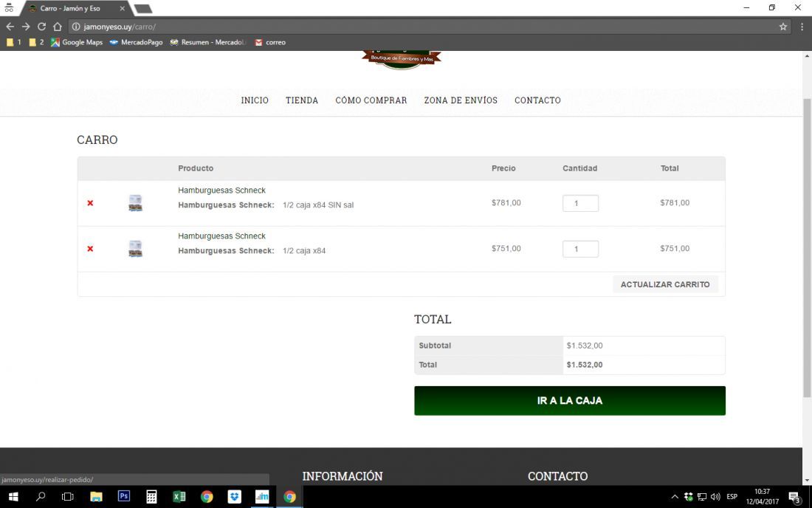Open the Google Maps bookmark
Screen dimensions: 812x508
77,43
